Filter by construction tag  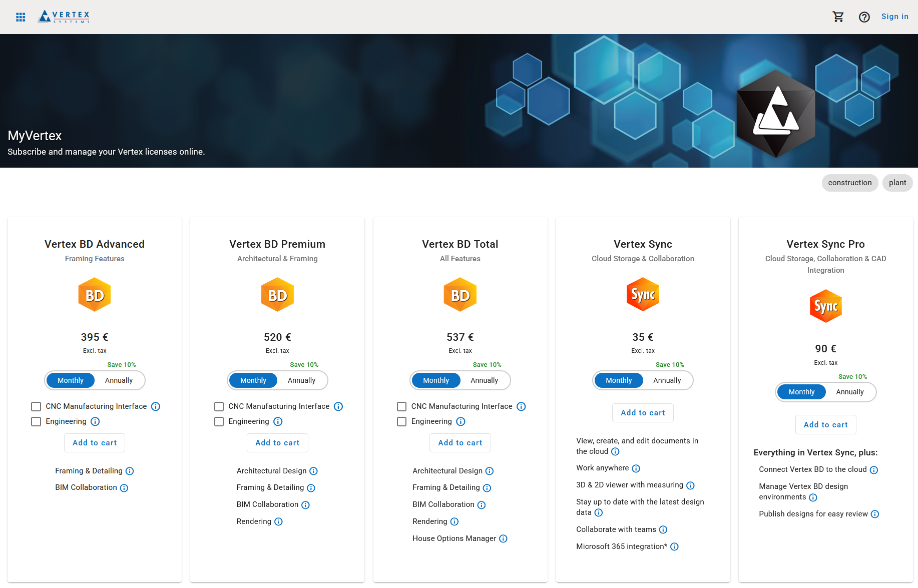(850, 183)
